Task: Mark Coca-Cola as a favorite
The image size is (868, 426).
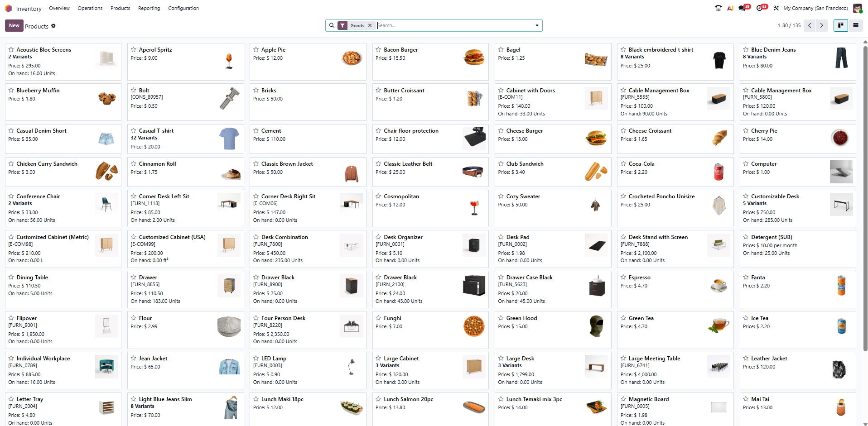Action: coord(623,164)
